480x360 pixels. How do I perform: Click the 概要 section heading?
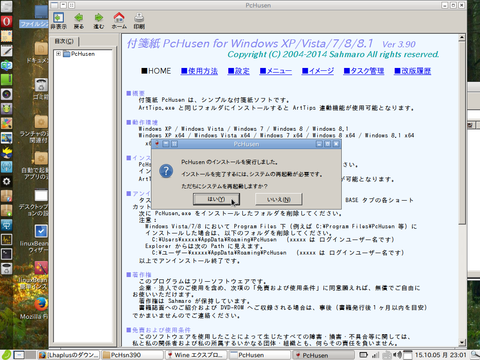(x=135, y=93)
